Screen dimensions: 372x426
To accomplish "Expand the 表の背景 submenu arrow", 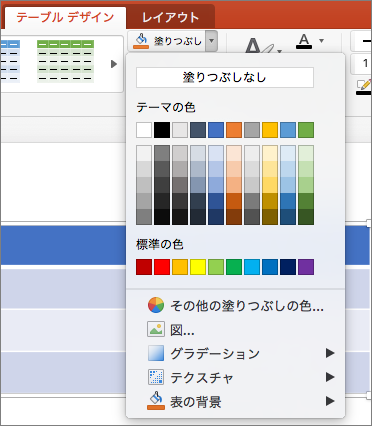I will 330,401.
